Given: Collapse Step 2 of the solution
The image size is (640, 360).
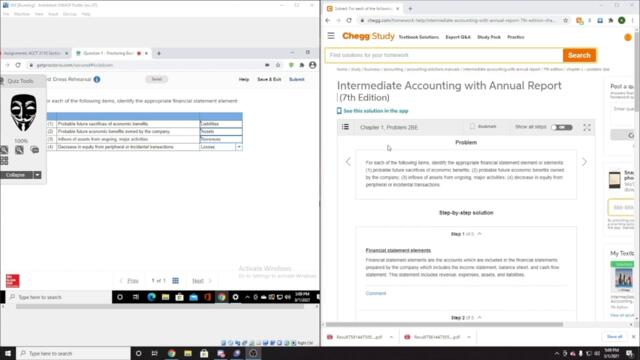Looking at the screenshot, I should click(x=479, y=317).
